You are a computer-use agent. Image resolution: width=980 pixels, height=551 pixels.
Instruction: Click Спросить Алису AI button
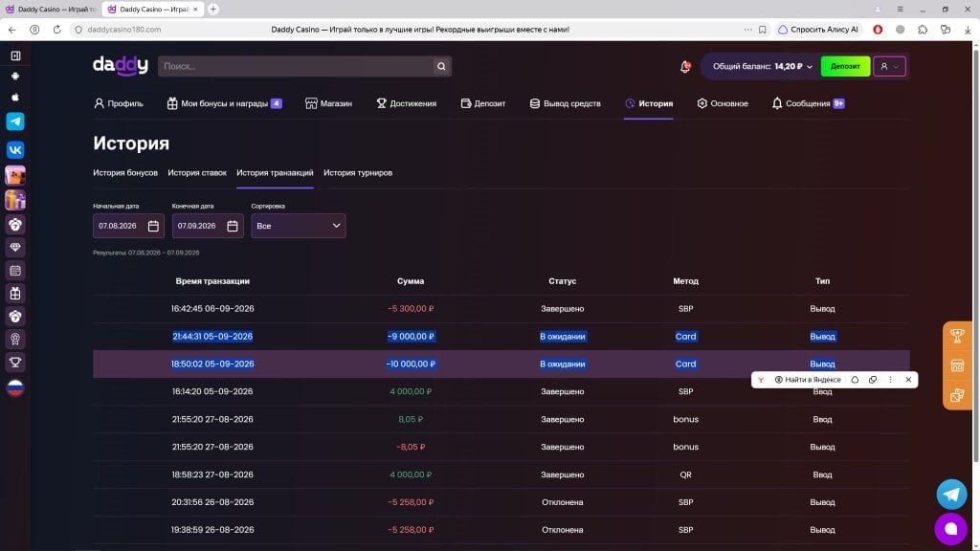(818, 30)
